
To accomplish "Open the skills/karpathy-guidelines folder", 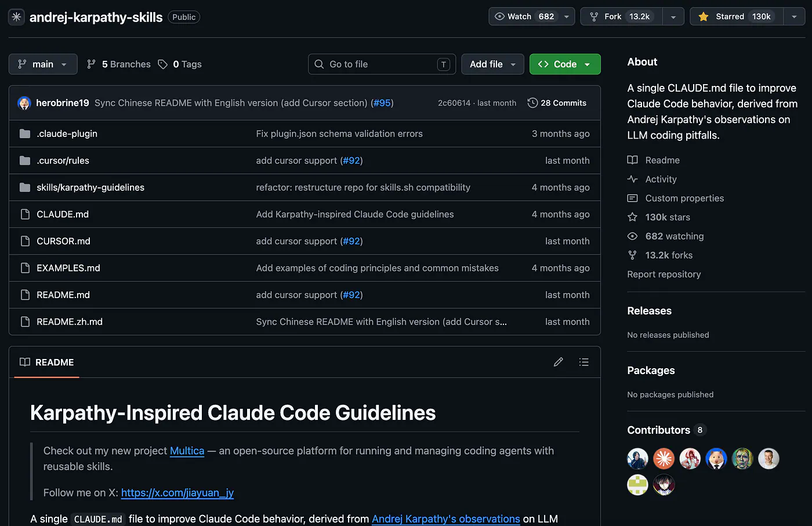I will 90,187.
